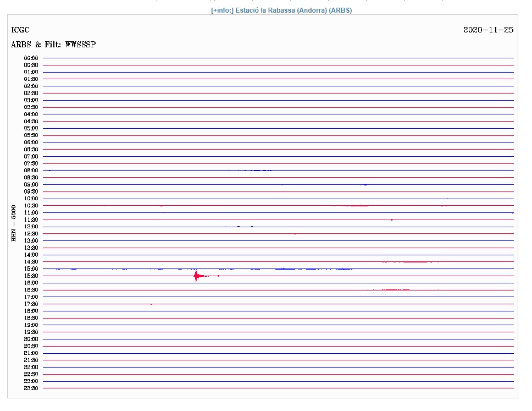Select the 20:00 time label
532x411 pixels.
[x=31, y=339]
